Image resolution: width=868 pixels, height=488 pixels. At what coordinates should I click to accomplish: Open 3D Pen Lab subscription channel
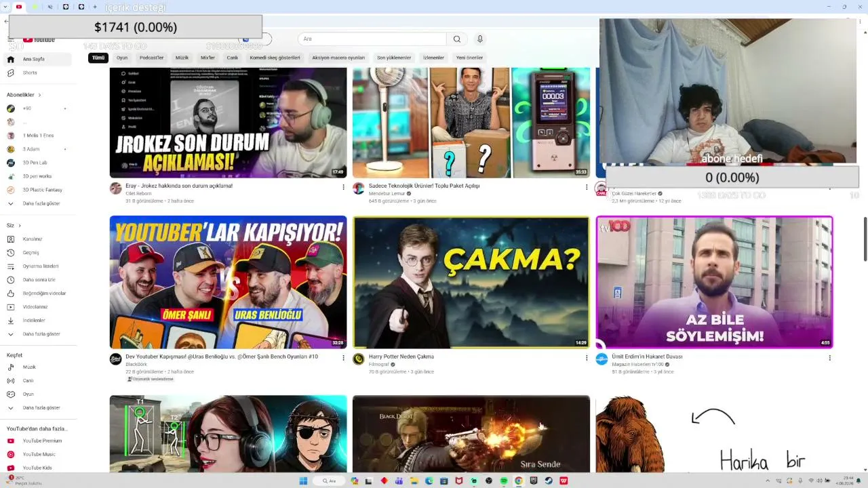[35, 163]
